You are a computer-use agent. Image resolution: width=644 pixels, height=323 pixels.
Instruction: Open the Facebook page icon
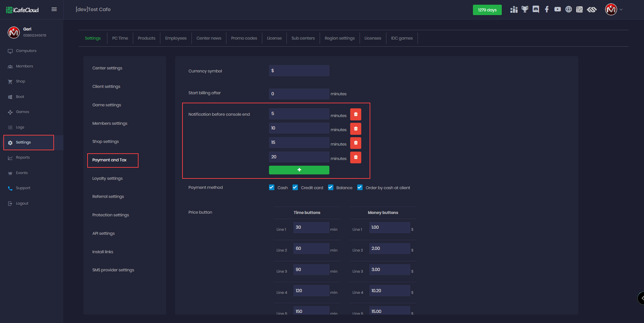pos(547,9)
